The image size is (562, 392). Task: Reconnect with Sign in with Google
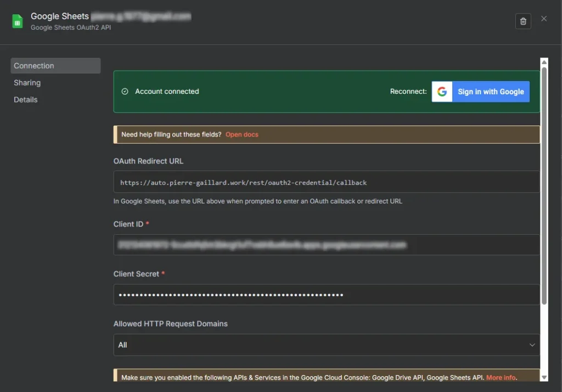[x=480, y=92]
